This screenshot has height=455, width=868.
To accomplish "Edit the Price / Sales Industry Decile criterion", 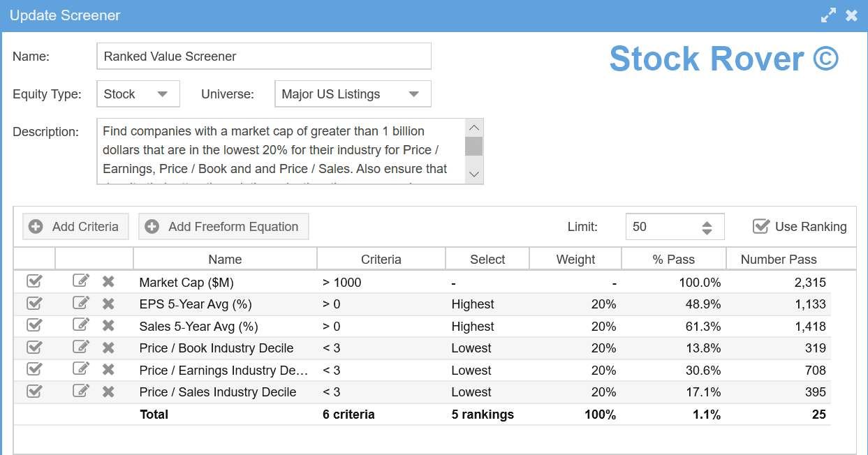I will pos(81,392).
